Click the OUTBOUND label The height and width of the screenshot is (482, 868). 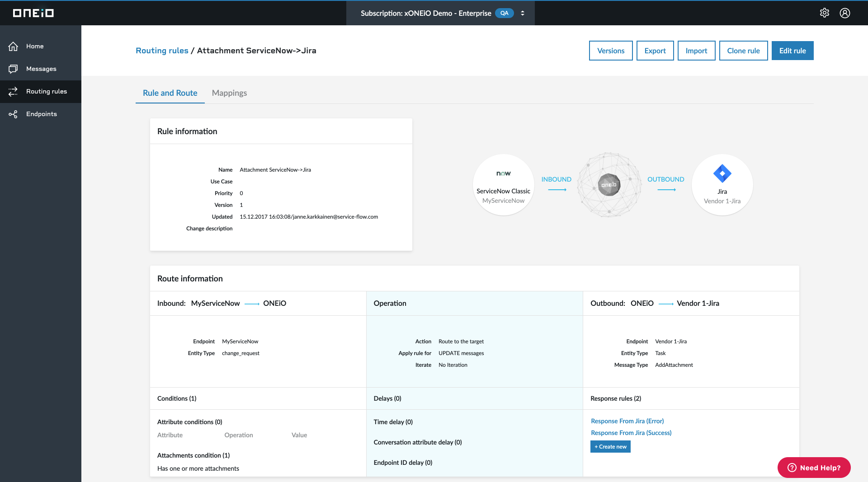tap(665, 179)
